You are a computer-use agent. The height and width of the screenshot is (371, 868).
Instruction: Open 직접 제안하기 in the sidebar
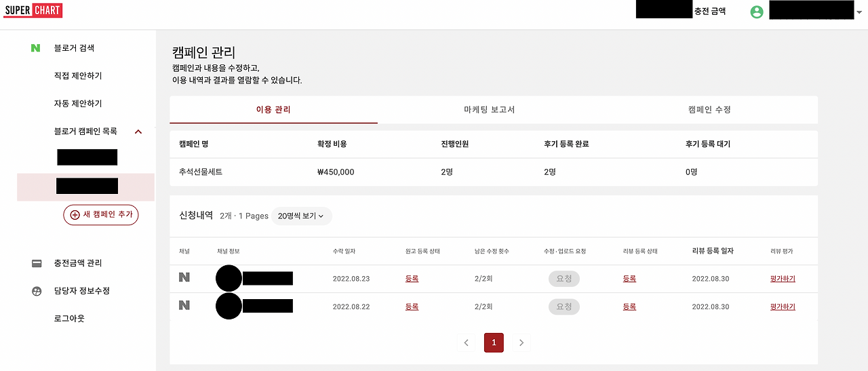78,76
